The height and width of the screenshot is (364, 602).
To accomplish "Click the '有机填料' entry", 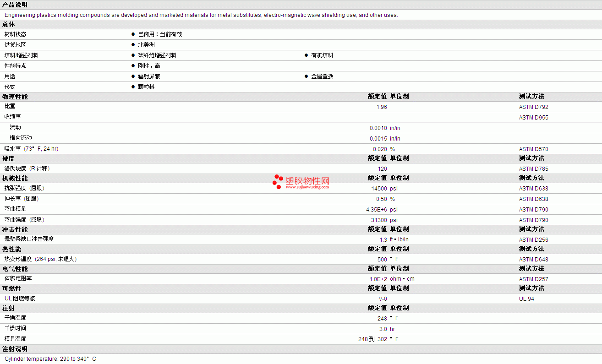I will coord(322,55).
